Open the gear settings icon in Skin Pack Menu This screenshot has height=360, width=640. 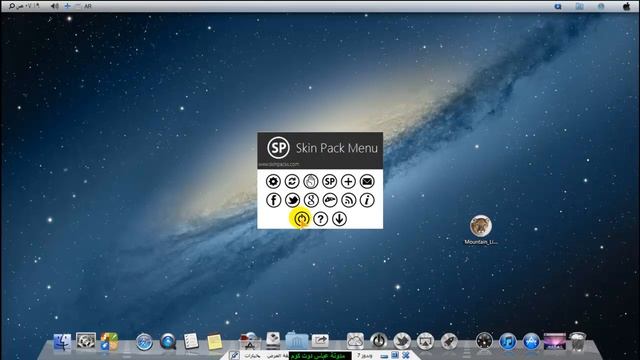tap(273, 181)
